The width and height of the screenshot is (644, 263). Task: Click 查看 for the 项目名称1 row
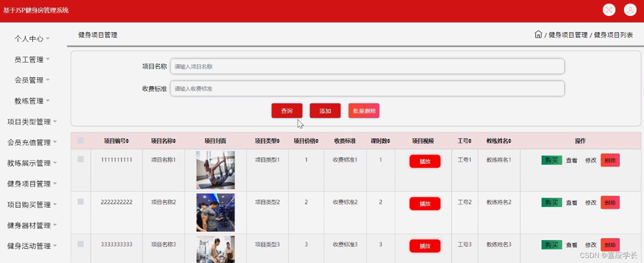point(571,160)
